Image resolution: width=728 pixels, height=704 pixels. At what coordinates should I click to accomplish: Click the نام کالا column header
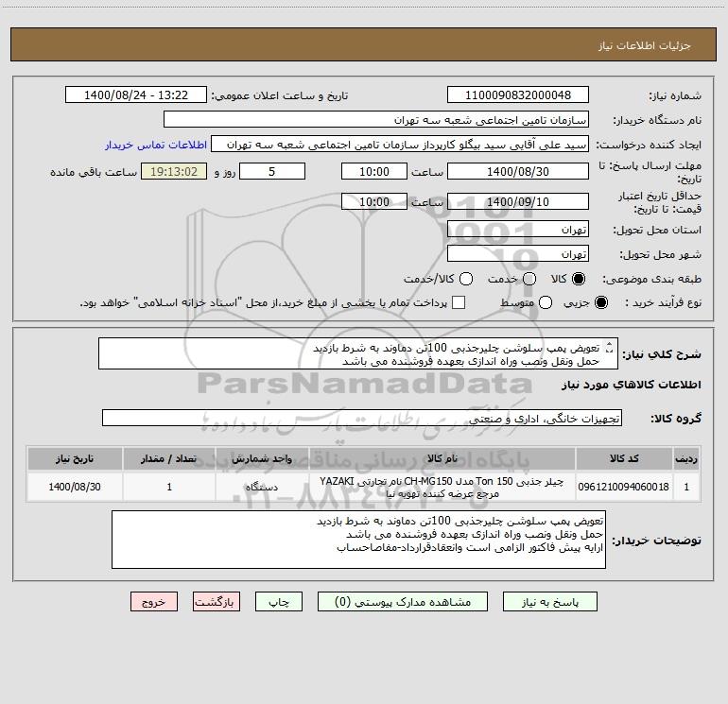tap(442, 458)
